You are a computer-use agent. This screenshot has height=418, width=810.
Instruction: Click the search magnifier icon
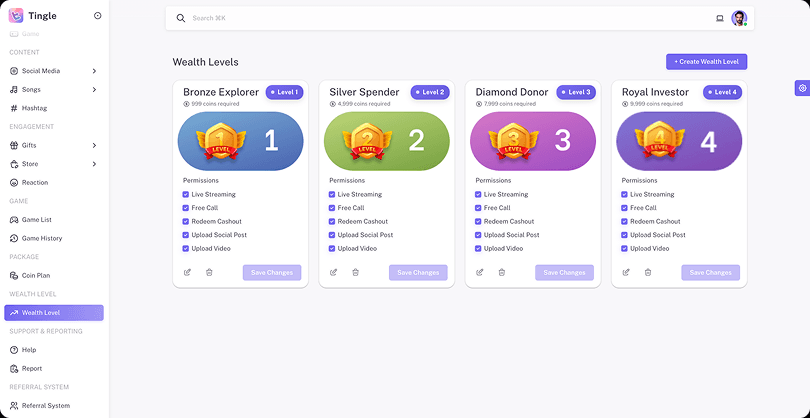point(181,18)
